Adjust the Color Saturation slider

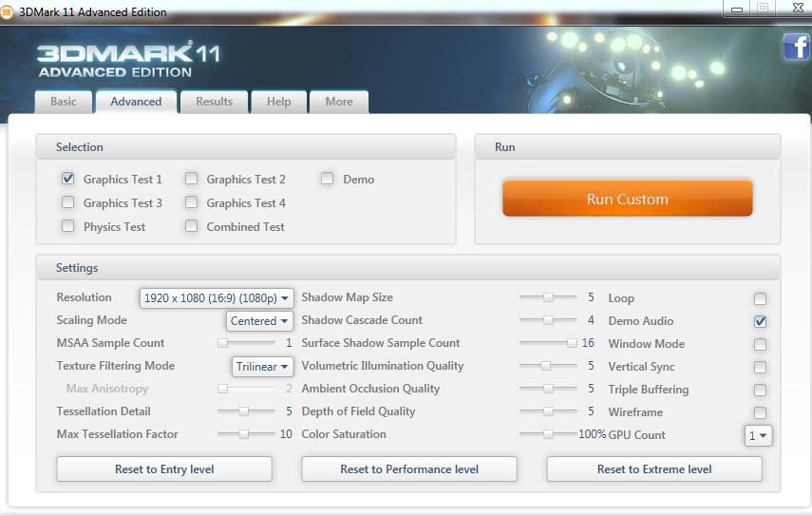[x=548, y=434]
